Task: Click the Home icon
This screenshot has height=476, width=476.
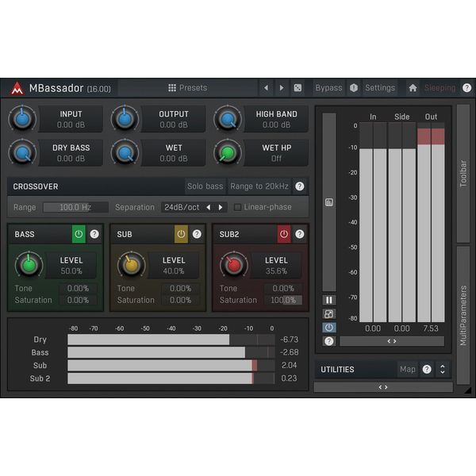Action: coord(413,88)
